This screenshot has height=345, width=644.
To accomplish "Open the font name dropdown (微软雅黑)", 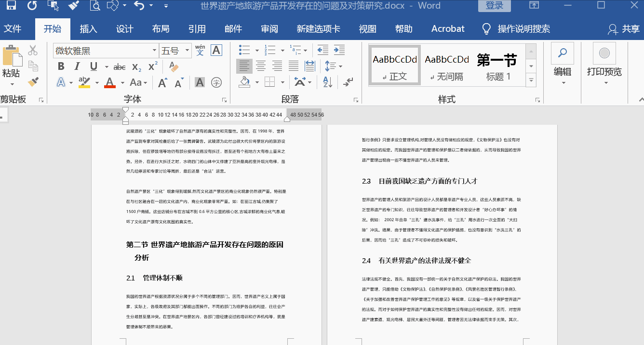I will point(155,51).
